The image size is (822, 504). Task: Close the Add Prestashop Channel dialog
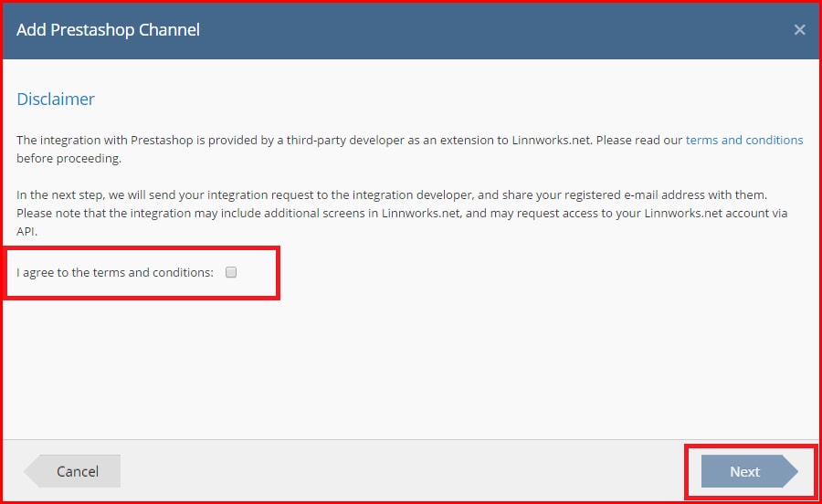pos(799,30)
